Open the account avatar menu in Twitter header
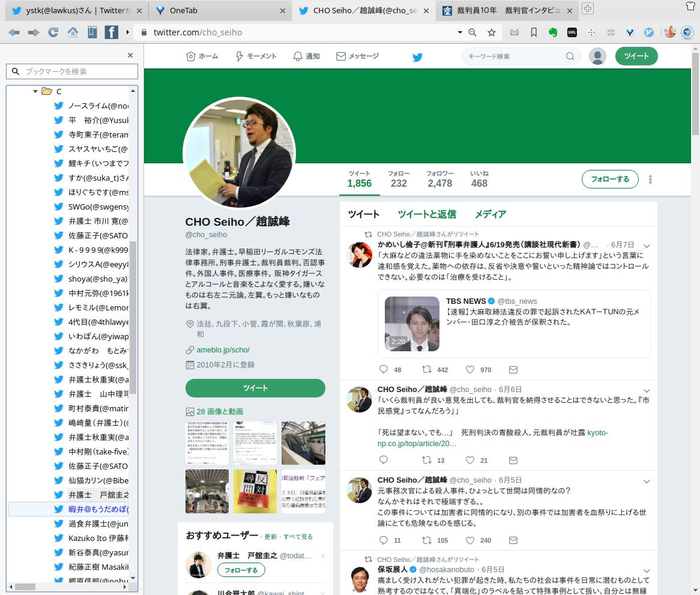700x595 pixels. point(597,56)
